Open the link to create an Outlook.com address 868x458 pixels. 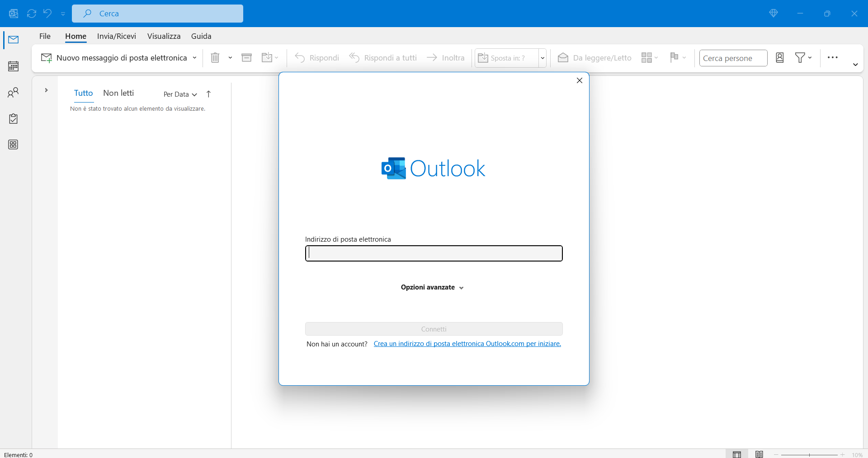(467, 344)
